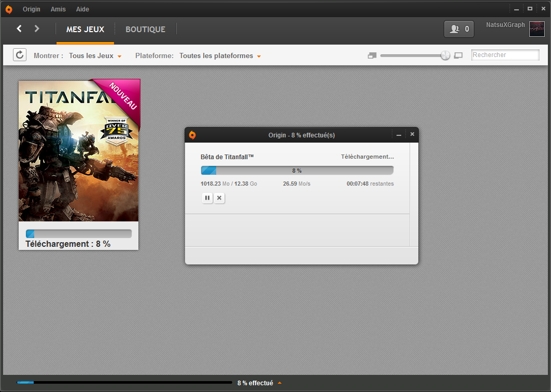The width and height of the screenshot is (551, 392).
Task: Click the NatsuXGraph username
Action: [x=505, y=24]
